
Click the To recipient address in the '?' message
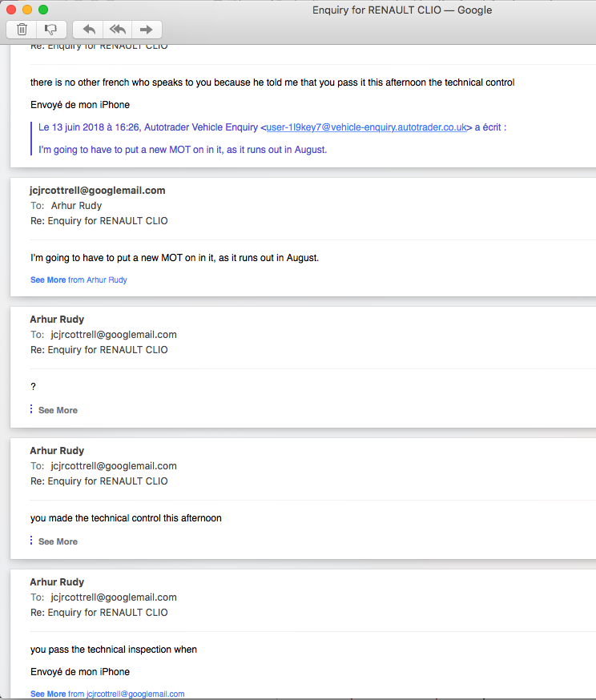114,335
